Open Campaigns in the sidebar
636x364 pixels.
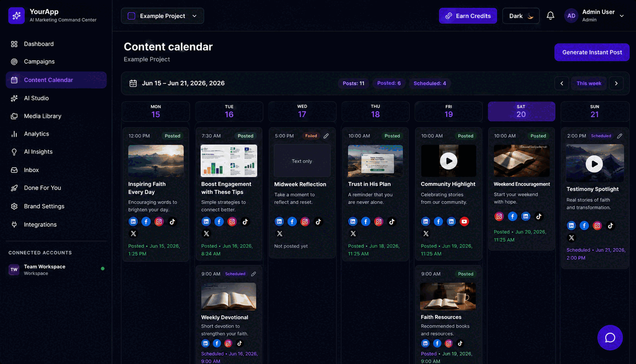56,61
